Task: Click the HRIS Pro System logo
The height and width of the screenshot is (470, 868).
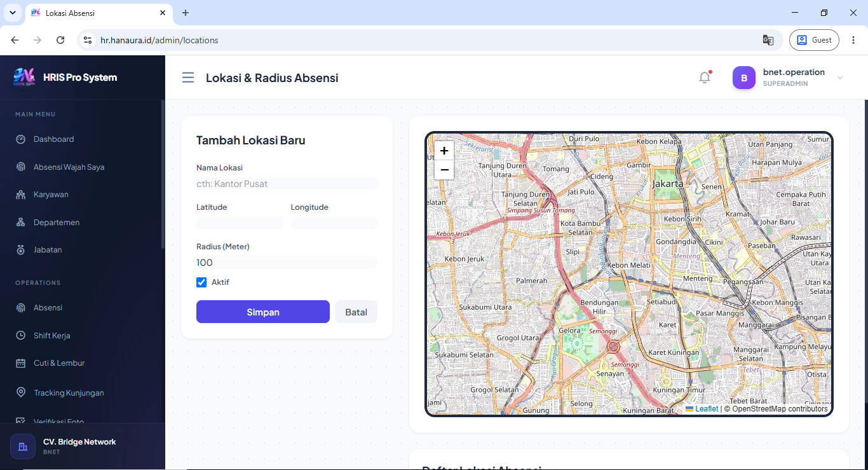Action: coord(24,77)
